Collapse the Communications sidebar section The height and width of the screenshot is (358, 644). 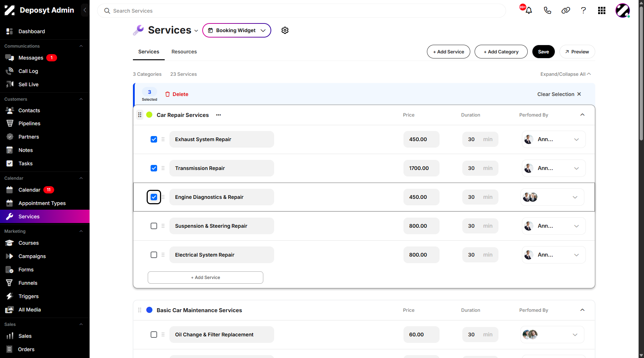coord(81,46)
